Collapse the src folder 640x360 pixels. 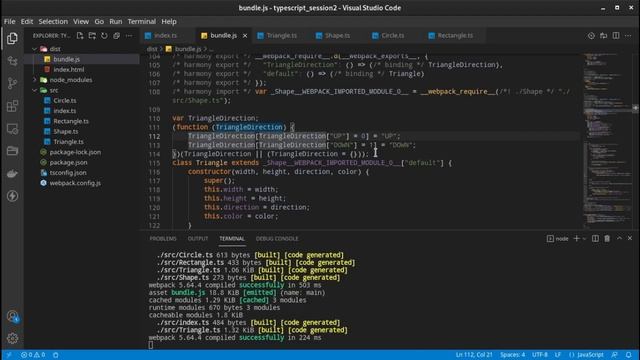35,90
